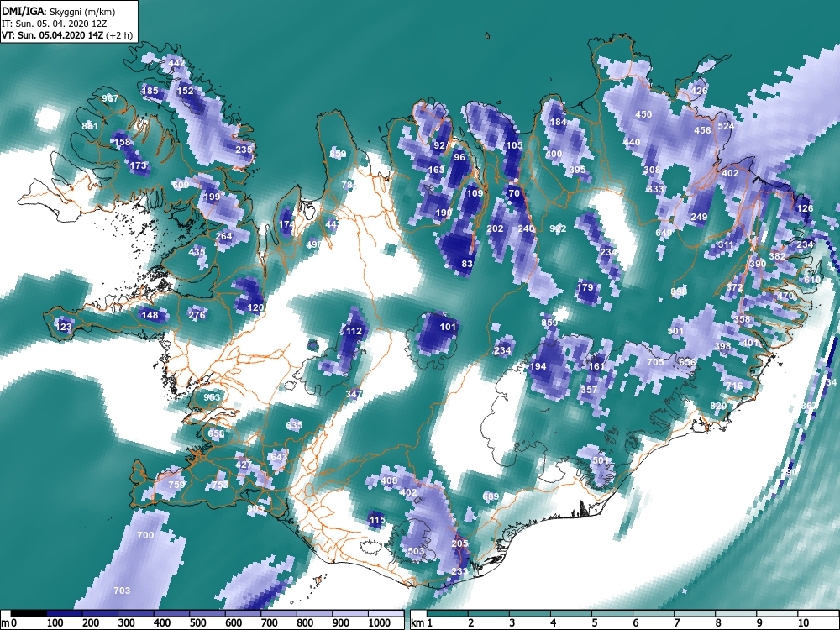
Task: Click the visibility value 357 on the map
Action: point(589,390)
